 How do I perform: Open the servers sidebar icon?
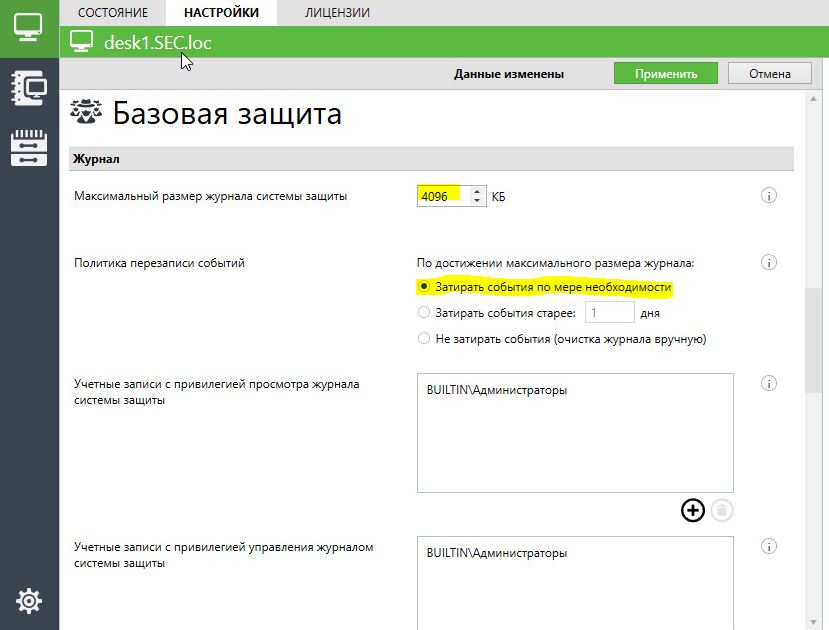29,148
